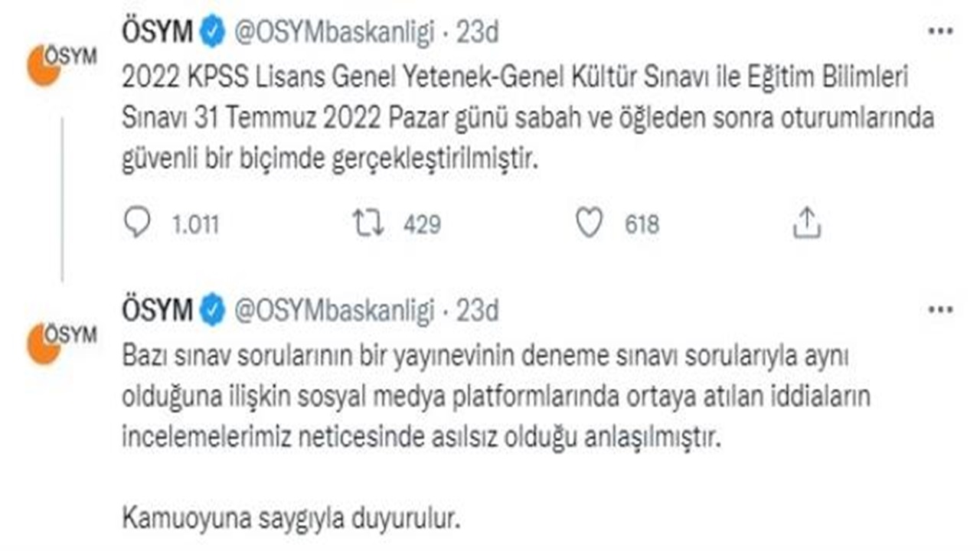
Task: Click the retweet arrows icon
Action: click(368, 223)
